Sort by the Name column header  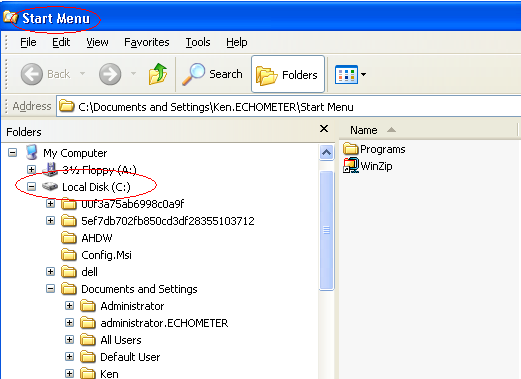428,130
